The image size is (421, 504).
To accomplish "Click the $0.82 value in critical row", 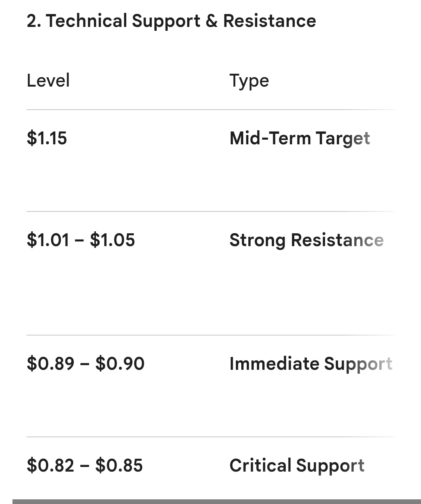I will 50,465.
